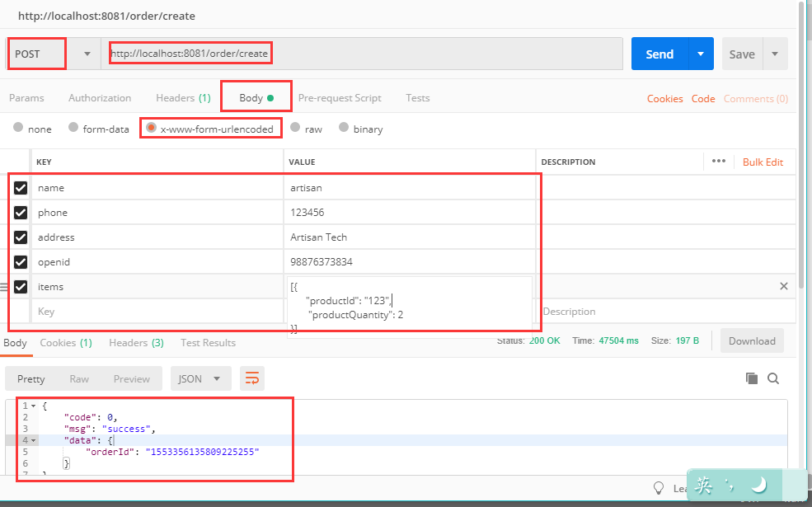The width and height of the screenshot is (812, 507).
Task: Click the Bulk Edit link
Action: click(x=763, y=162)
